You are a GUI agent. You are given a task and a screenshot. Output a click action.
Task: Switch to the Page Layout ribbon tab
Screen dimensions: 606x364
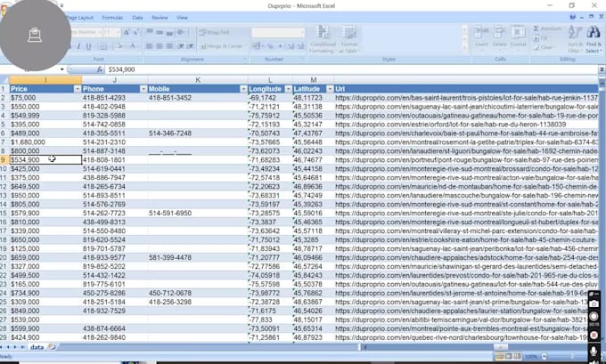click(80, 18)
